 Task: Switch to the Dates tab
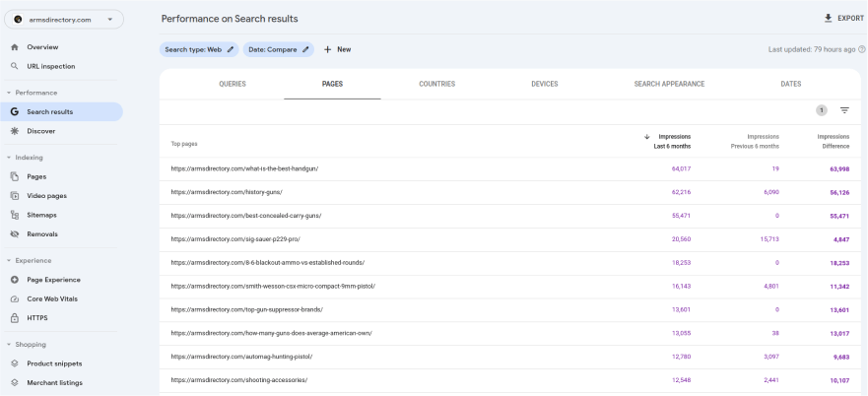point(790,84)
